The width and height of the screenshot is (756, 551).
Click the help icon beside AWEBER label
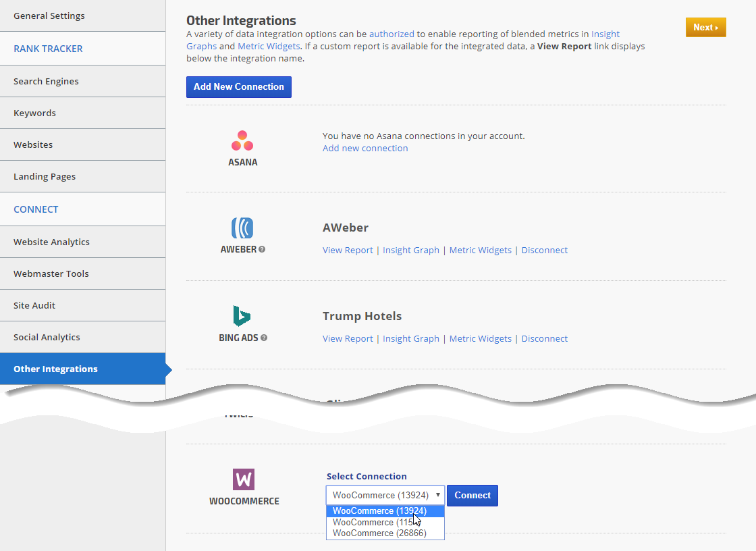point(262,249)
